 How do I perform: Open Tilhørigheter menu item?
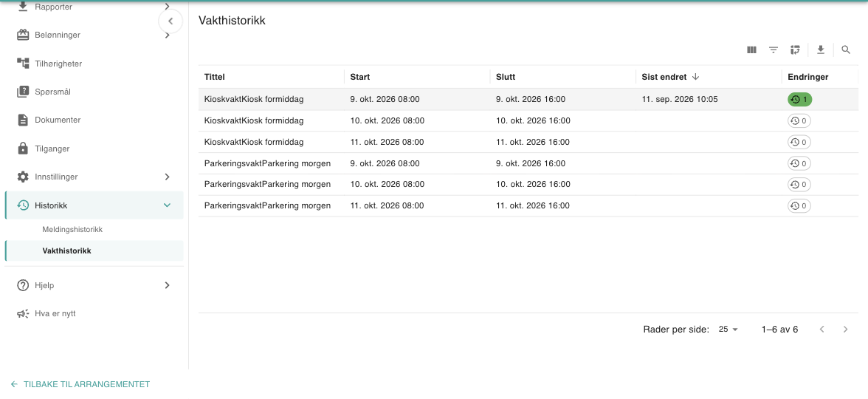94,64
